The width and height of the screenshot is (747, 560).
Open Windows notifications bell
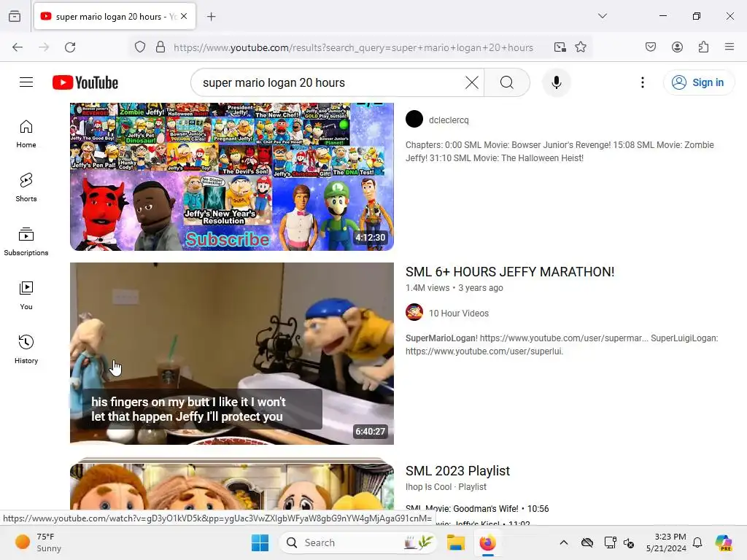tap(697, 542)
